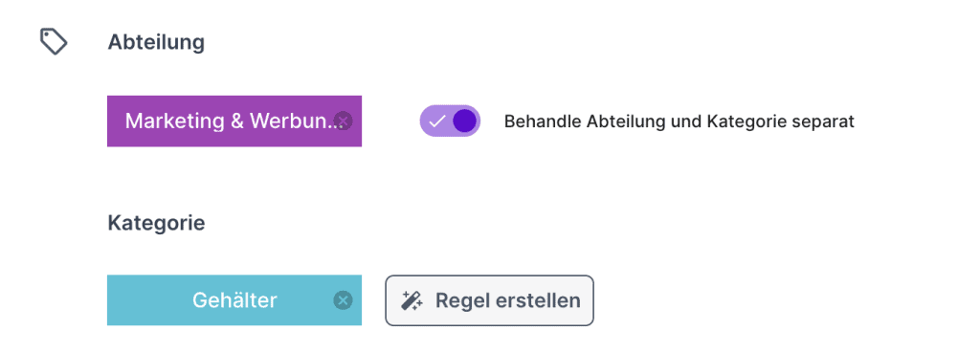
Task: Click the Regel erstellen button
Action: point(489,300)
